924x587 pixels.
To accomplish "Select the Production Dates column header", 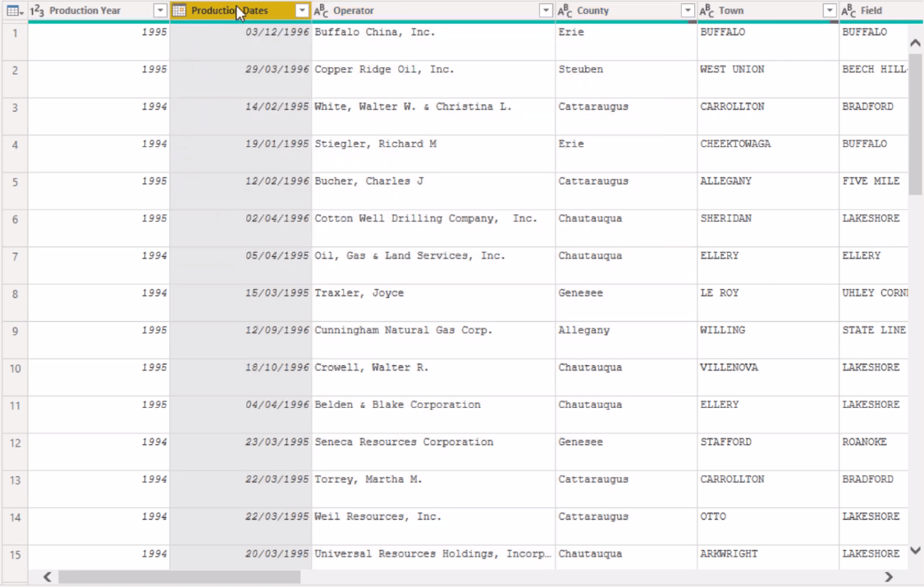I will click(x=240, y=11).
